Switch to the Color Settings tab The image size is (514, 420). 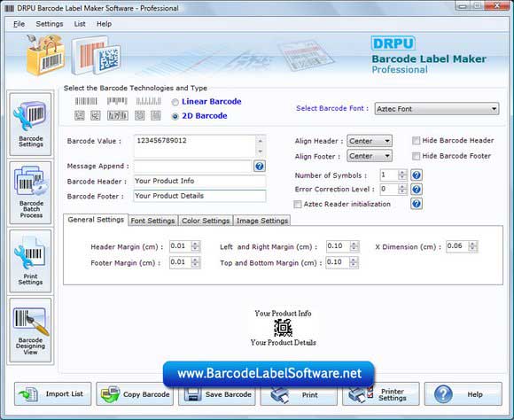[206, 221]
